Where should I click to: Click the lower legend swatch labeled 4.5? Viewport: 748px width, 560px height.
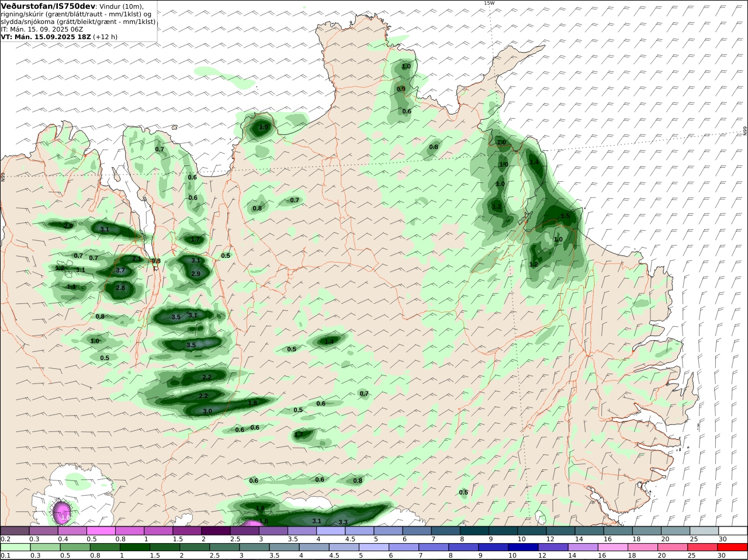[344, 547]
